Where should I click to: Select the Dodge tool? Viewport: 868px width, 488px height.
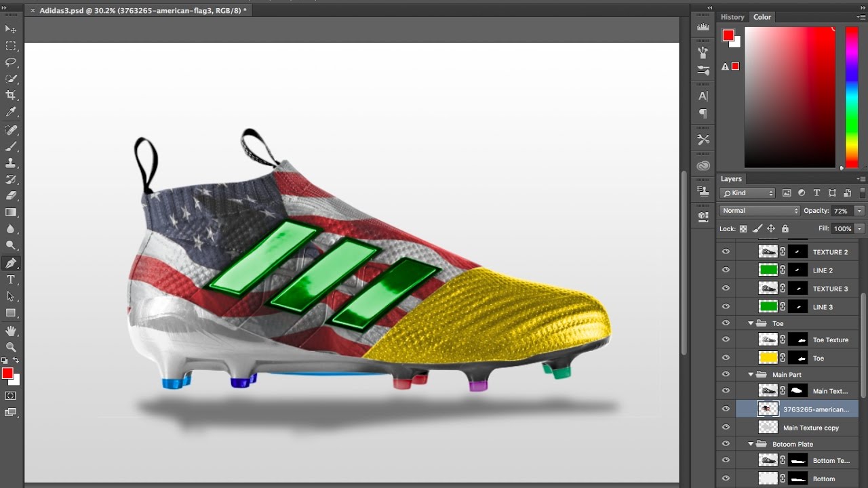(11, 246)
